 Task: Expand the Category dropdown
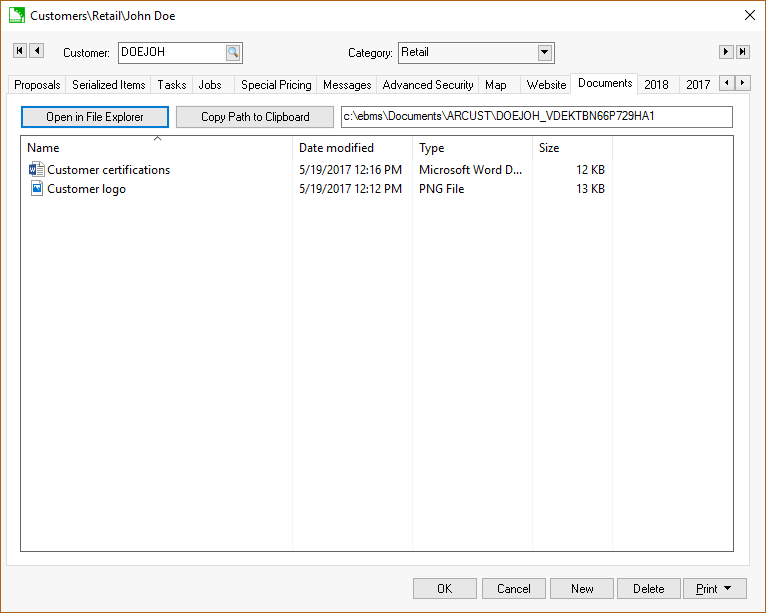[545, 53]
